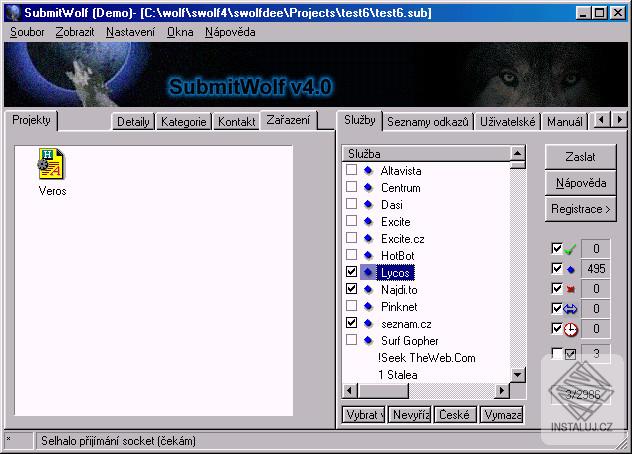Click the service list scroll-down arrow
The height and width of the screenshot is (454, 632).
pos(517,375)
